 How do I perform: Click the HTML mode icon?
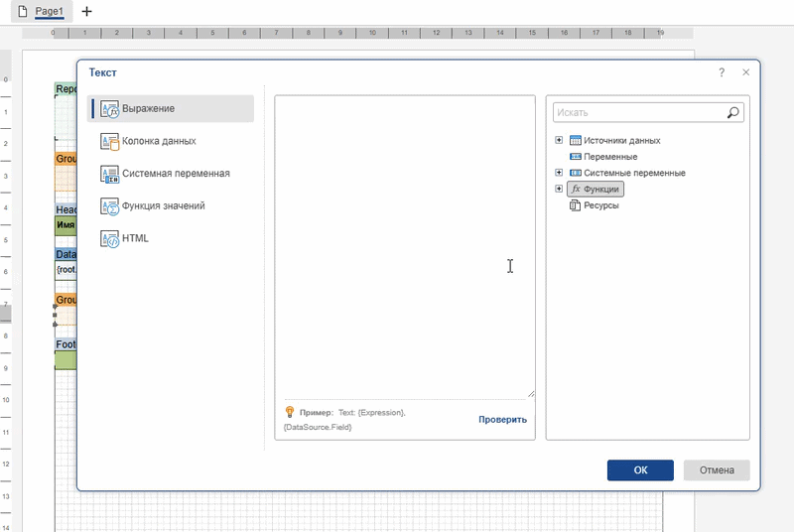(x=109, y=239)
